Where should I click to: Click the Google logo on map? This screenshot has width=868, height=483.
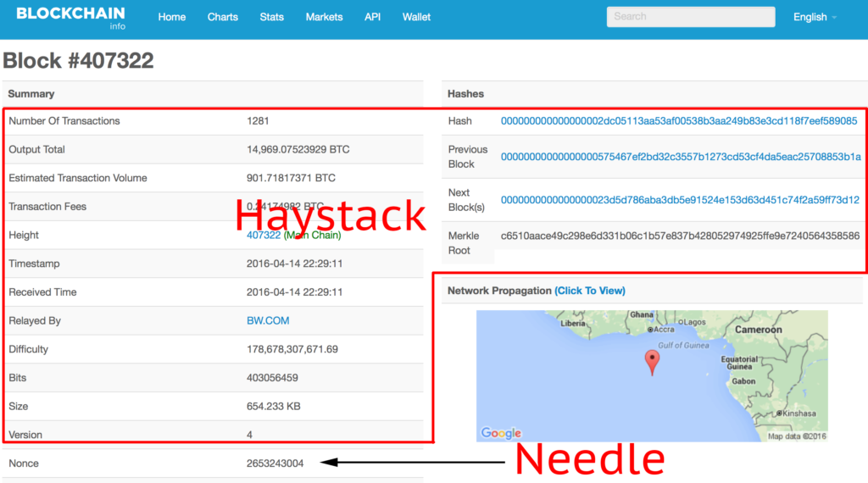501,433
